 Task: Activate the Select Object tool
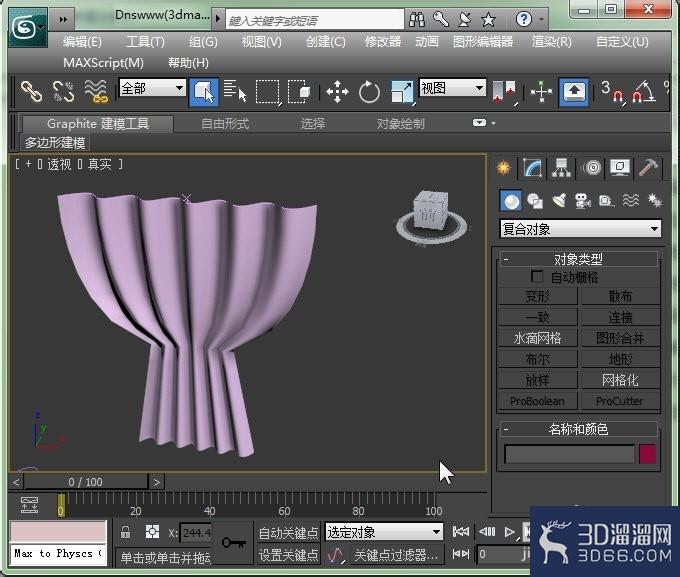pos(203,92)
